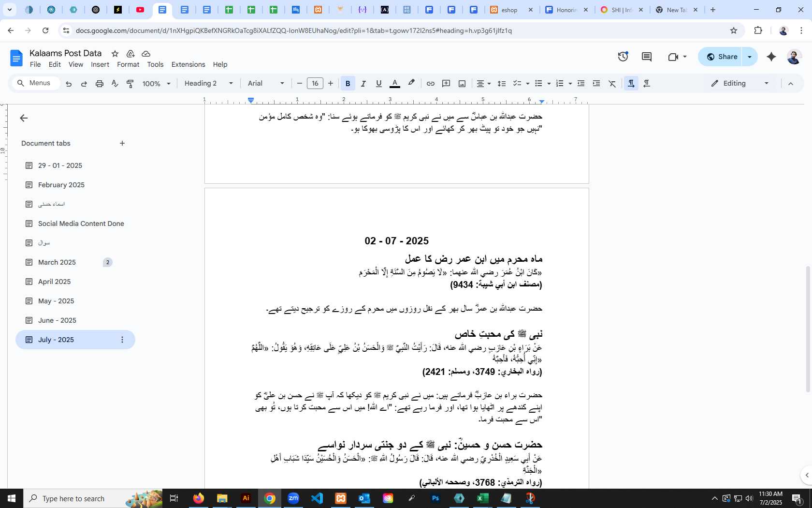Toggle right-to-left text direction
This screenshot has width=812, height=508.
coord(647,84)
